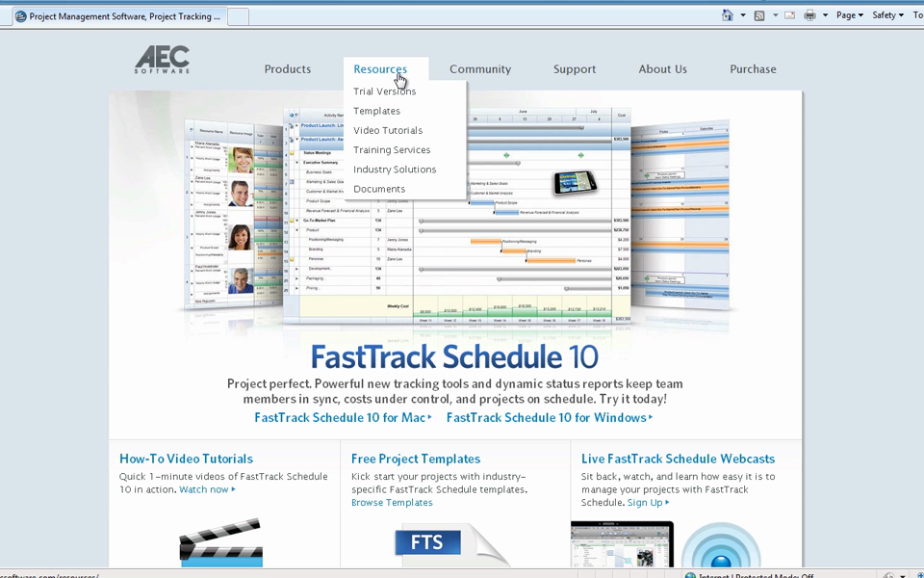The width and height of the screenshot is (924, 578).
Task: Click the Read Mail envelope icon
Action: pos(789,15)
